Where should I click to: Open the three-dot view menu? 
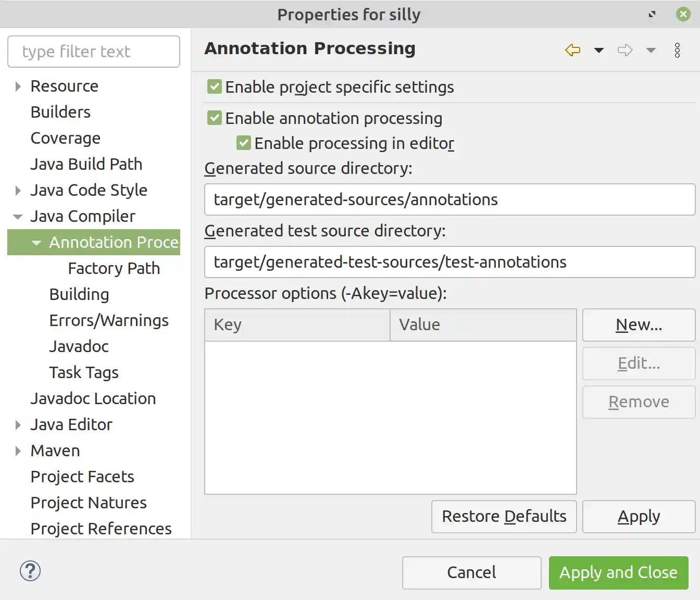(677, 50)
